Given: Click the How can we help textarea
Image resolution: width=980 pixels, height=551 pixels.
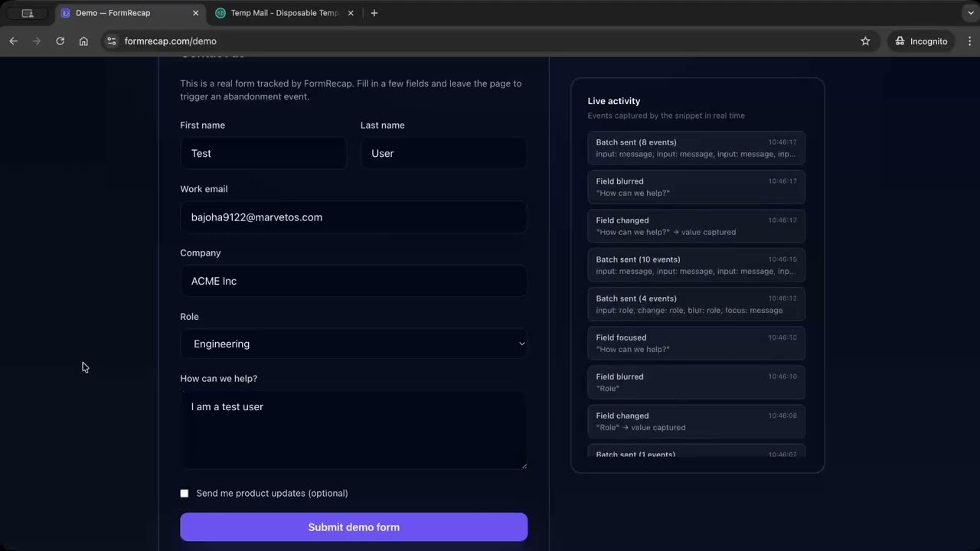Looking at the screenshot, I should pos(354,430).
